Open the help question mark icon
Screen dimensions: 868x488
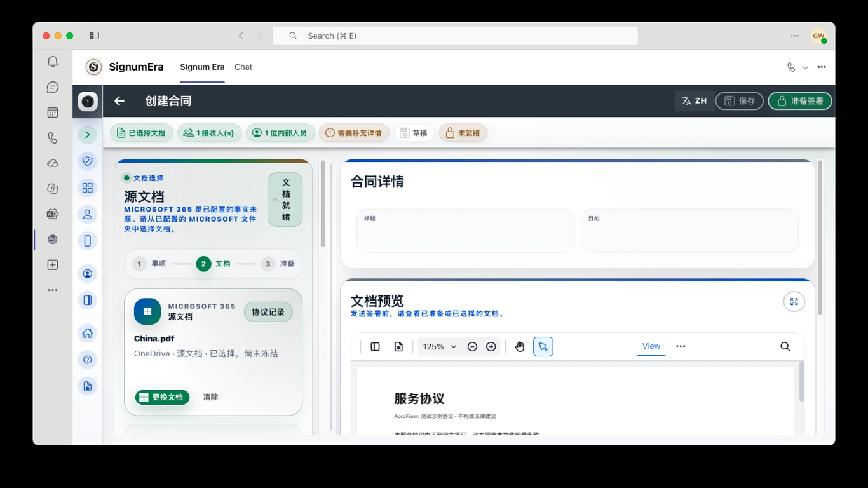[88, 360]
